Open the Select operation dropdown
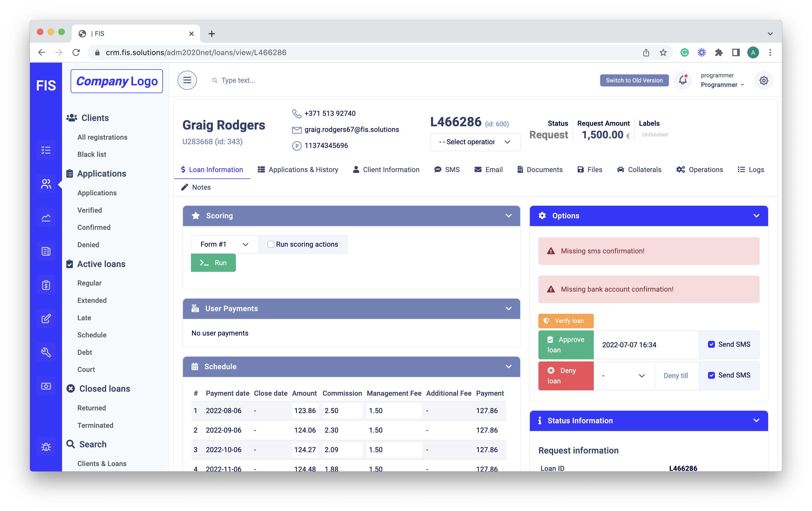The height and width of the screenshot is (511, 812). click(x=475, y=142)
